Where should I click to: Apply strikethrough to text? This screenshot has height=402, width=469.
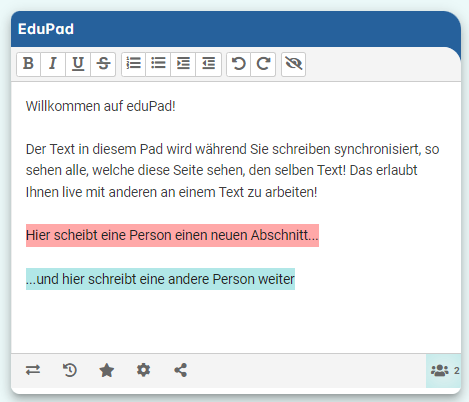(103, 64)
